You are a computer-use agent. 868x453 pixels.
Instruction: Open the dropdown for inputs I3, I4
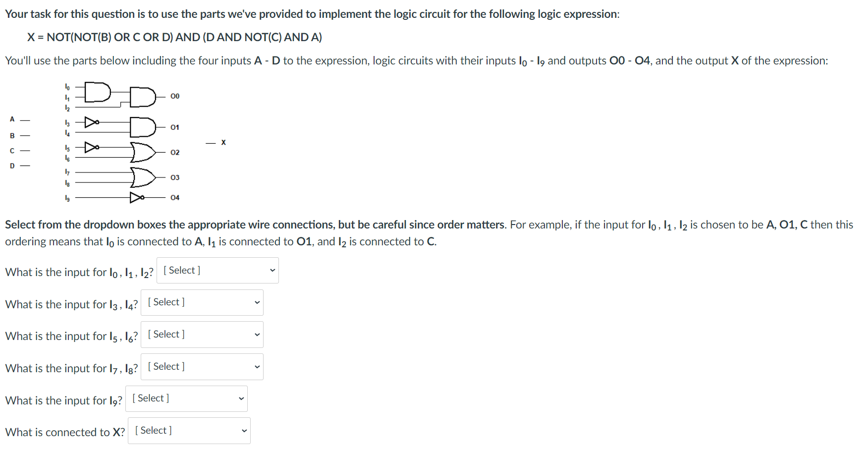[x=202, y=302]
